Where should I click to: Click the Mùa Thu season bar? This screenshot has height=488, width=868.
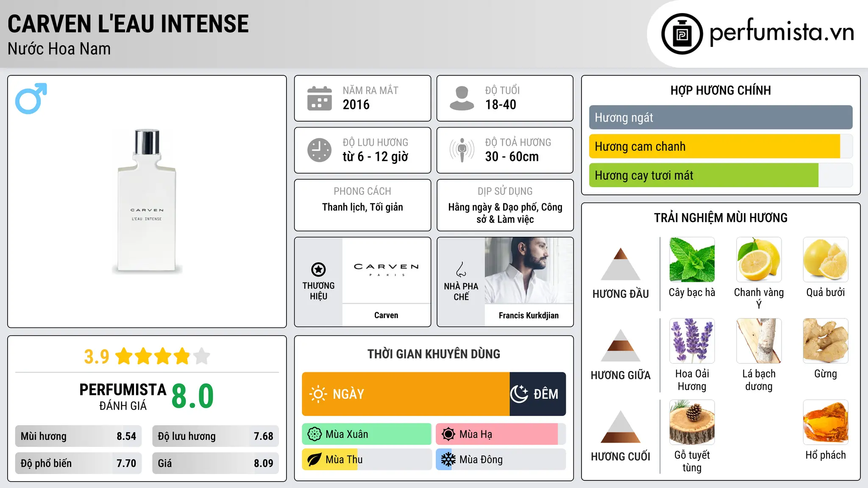[x=367, y=460]
